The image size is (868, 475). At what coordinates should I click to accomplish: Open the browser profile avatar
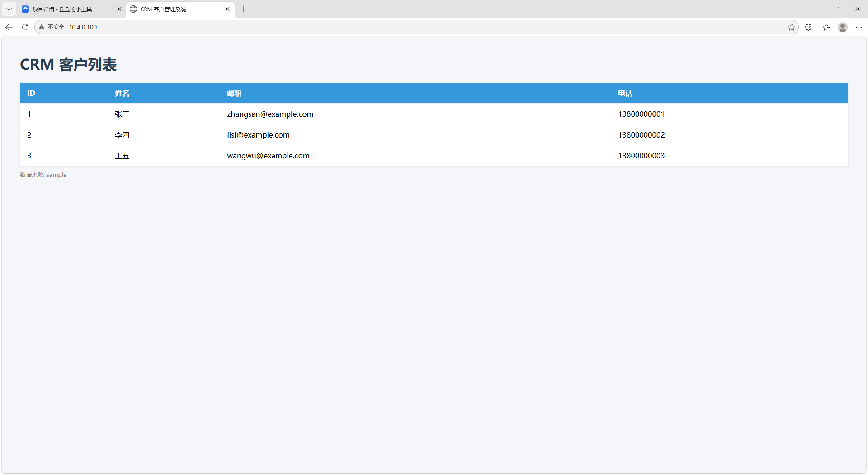click(843, 27)
